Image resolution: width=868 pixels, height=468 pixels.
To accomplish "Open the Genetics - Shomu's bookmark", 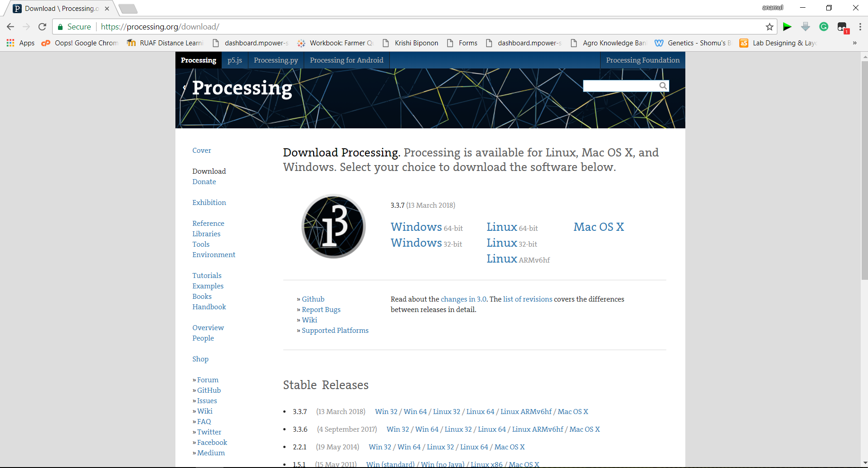I will tap(693, 43).
